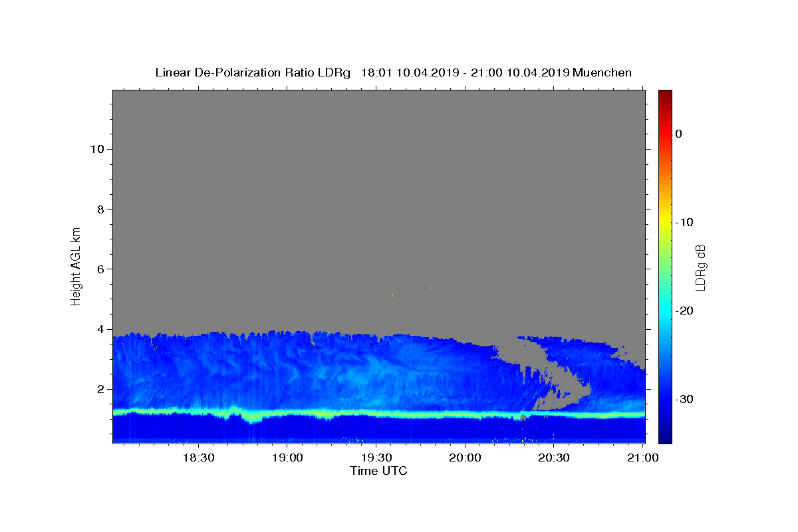Click the colorbar value -20
This screenshot has width=798, height=532.
(x=685, y=311)
